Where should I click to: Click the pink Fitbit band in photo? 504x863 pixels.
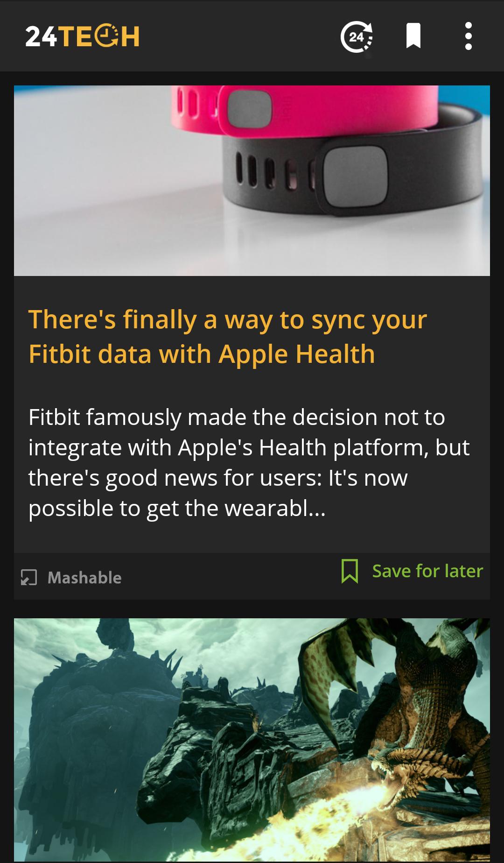[x=304, y=109]
